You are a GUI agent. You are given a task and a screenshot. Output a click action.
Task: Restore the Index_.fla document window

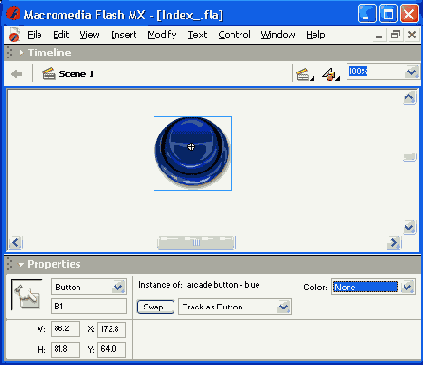(396, 35)
